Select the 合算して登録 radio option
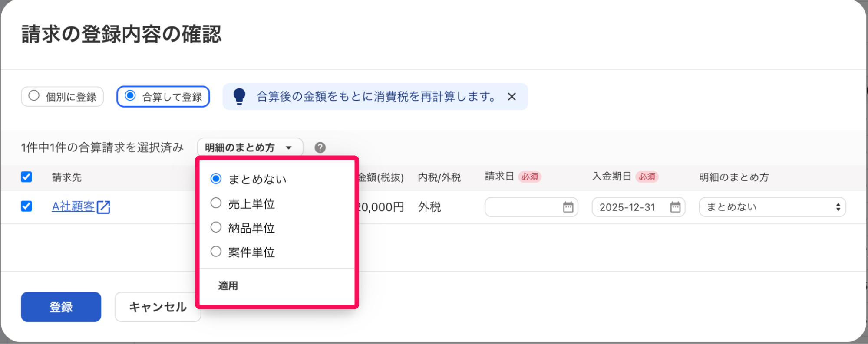The height and width of the screenshot is (344, 868). pyautogui.click(x=163, y=96)
